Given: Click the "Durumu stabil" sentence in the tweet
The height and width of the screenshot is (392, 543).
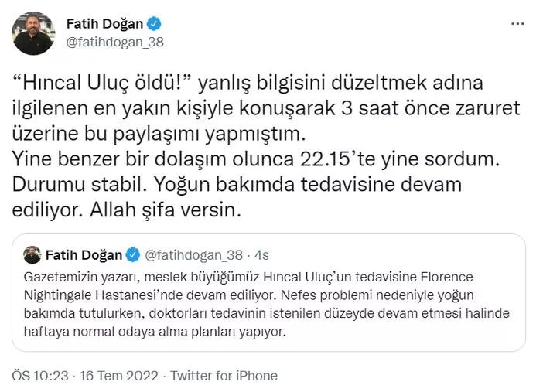Looking at the screenshot, I should coord(78,186).
